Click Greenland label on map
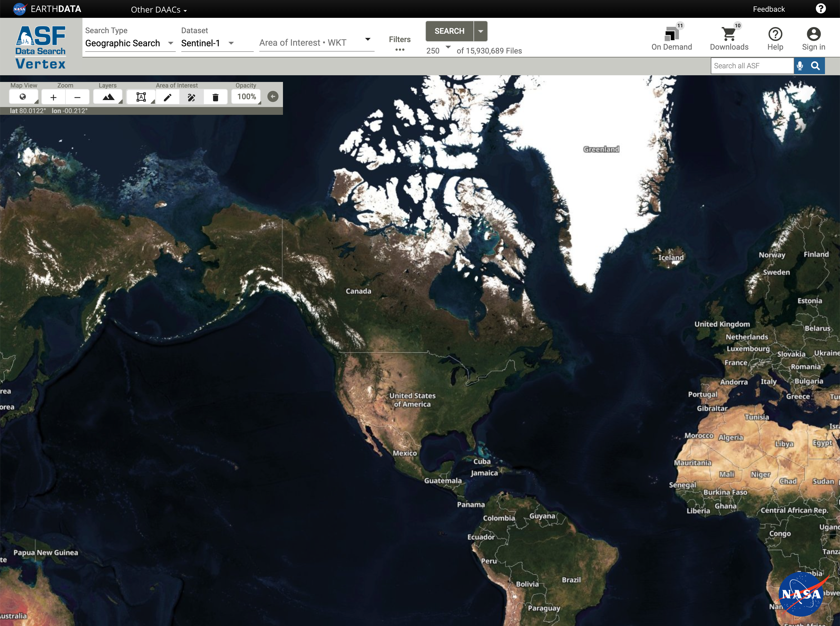The width and height of the screenshot is (840, 626). tap(601, 149)
